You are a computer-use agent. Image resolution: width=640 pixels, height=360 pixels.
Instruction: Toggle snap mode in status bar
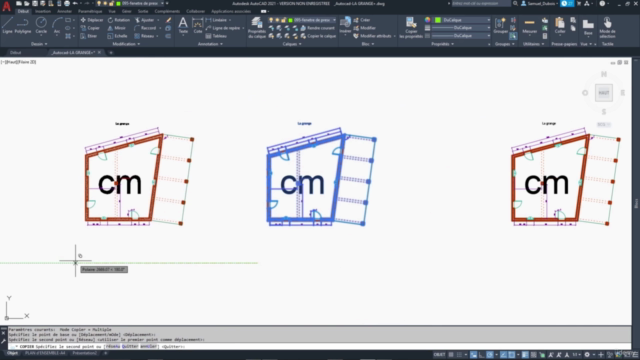pos(459,355)
